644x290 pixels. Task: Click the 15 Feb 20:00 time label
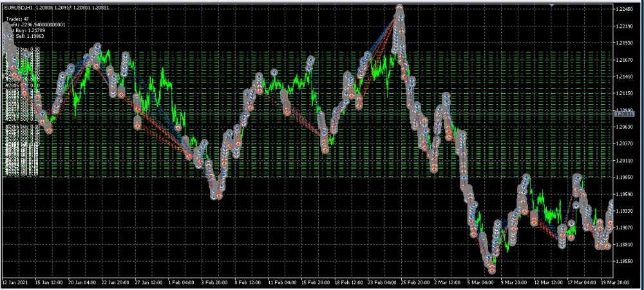tap(316, 281)
